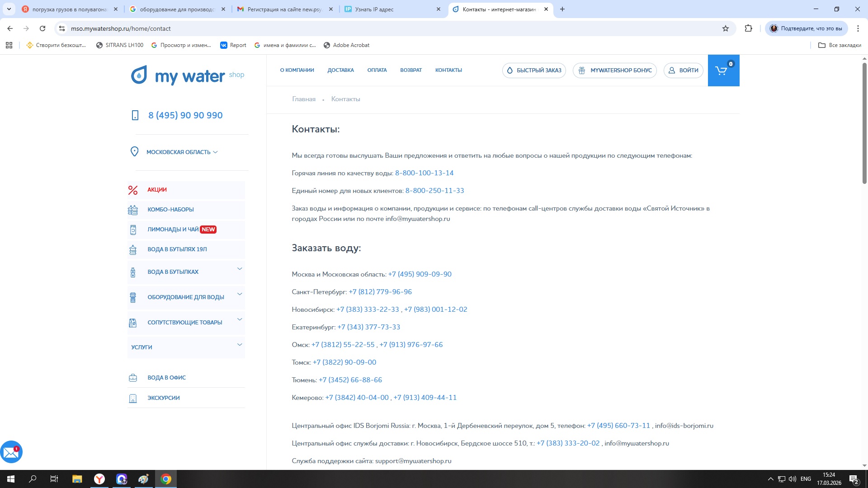Viewport: 868px width, 488px height.
Task: Open the Доставка menu item
Action: pyautogui.click(x=340, y=70)
